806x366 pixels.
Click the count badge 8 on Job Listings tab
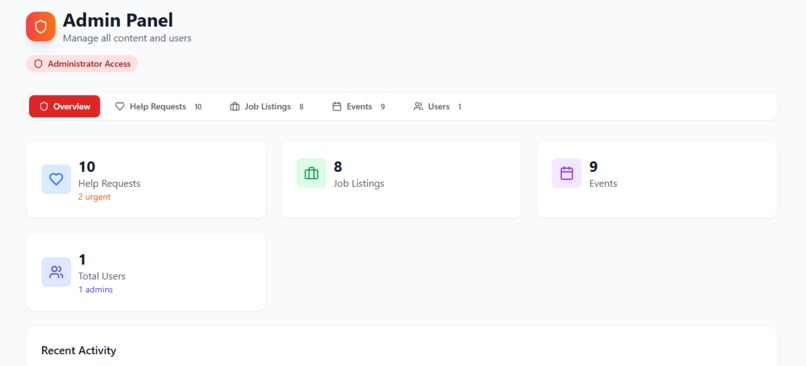coord(301,107)
